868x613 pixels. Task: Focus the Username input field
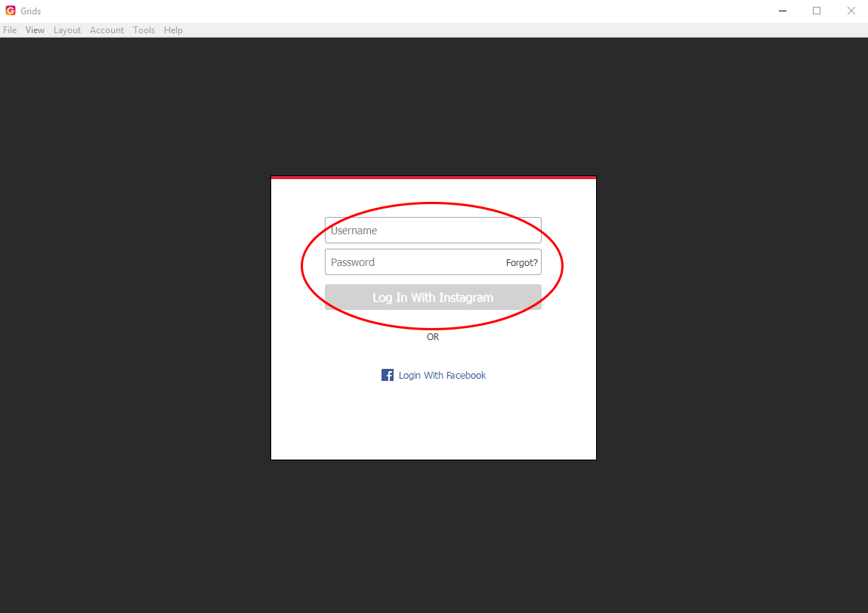(x=432, y=231)
